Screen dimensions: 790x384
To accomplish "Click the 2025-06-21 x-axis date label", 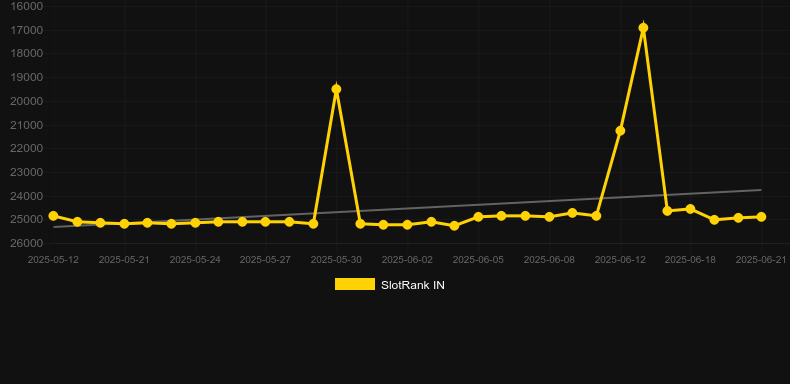I will tap(761, 260).
